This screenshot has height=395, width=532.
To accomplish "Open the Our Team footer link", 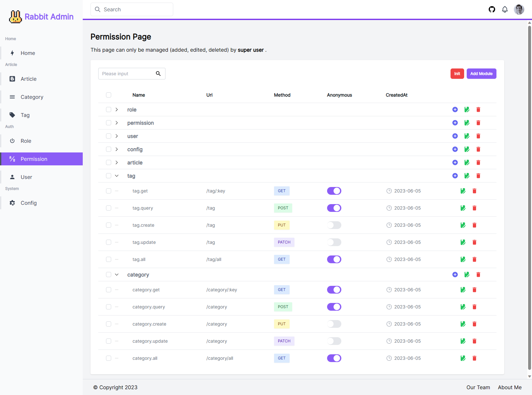I will [x=478, y=387].
